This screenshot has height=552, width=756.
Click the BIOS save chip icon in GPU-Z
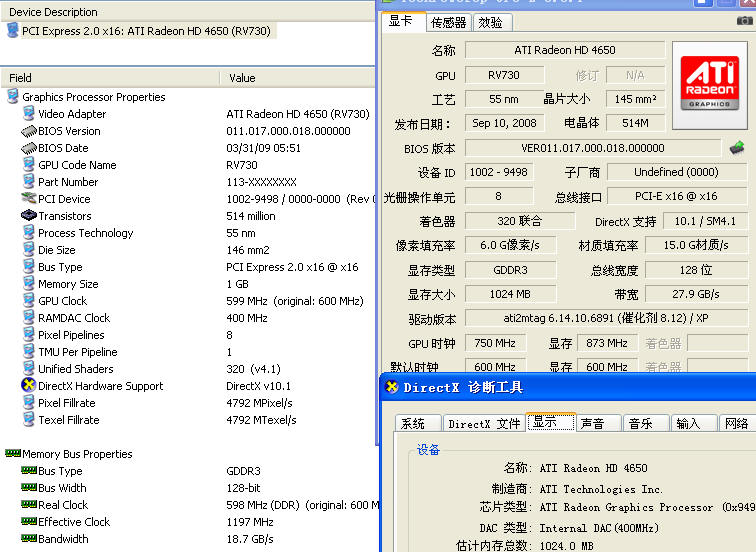coord(737,148)
